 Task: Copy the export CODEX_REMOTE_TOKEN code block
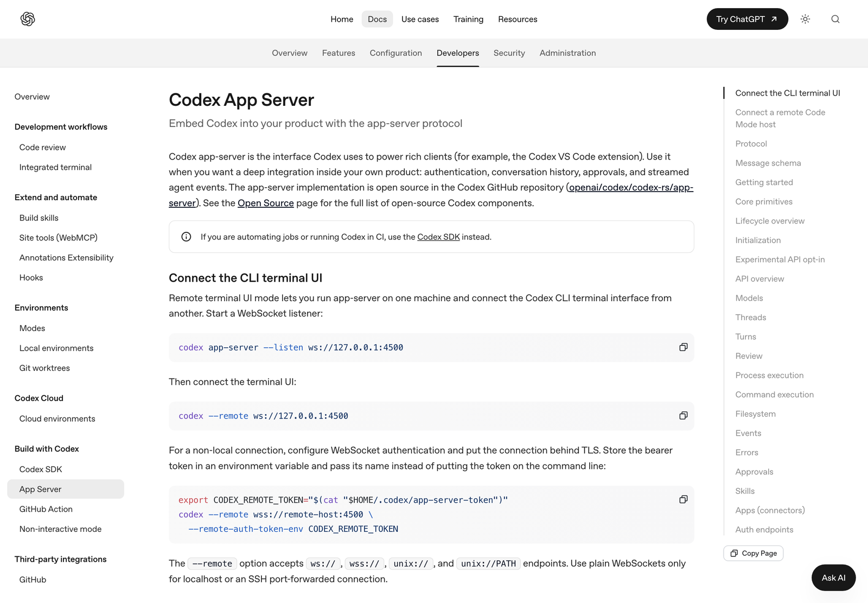[x=683, y=499]
